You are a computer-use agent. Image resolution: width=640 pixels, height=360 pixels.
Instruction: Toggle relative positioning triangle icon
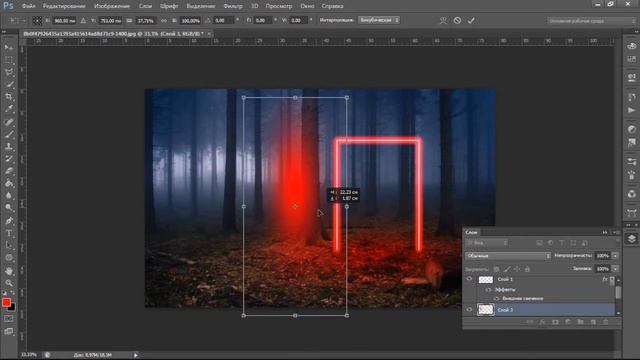(83, 20)
